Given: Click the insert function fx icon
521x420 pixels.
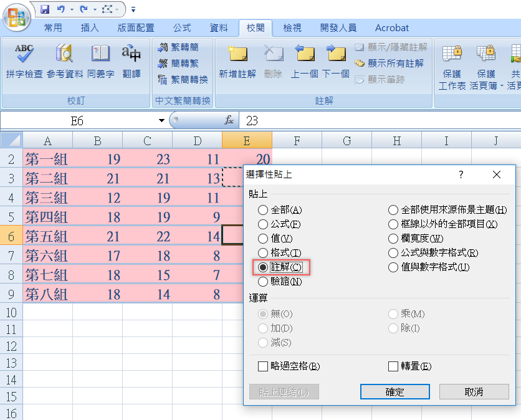Looking at the screenshot, I should point(229,120).
